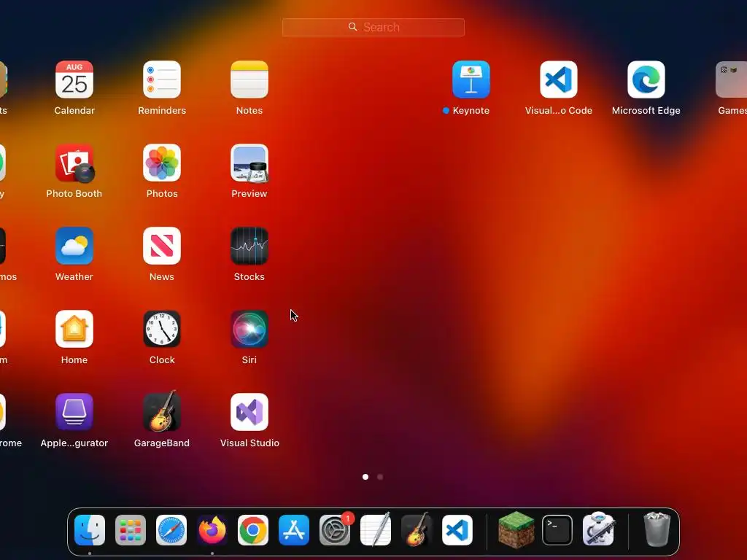Open the Notes app icon
Screen dimensions: 747x560
[x=249, y=79]
